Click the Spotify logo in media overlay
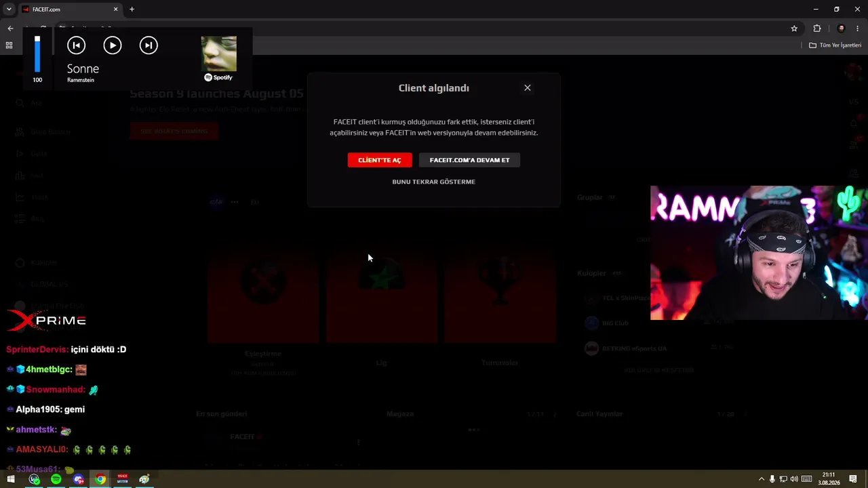The image size is (868, 488). click(218, 77)
